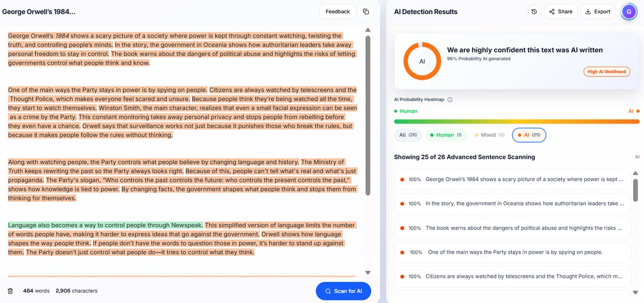The image size is (644, 303).
Task: Click sentence 'This simplified version of language limits'
Action: (x=181, y=230)
